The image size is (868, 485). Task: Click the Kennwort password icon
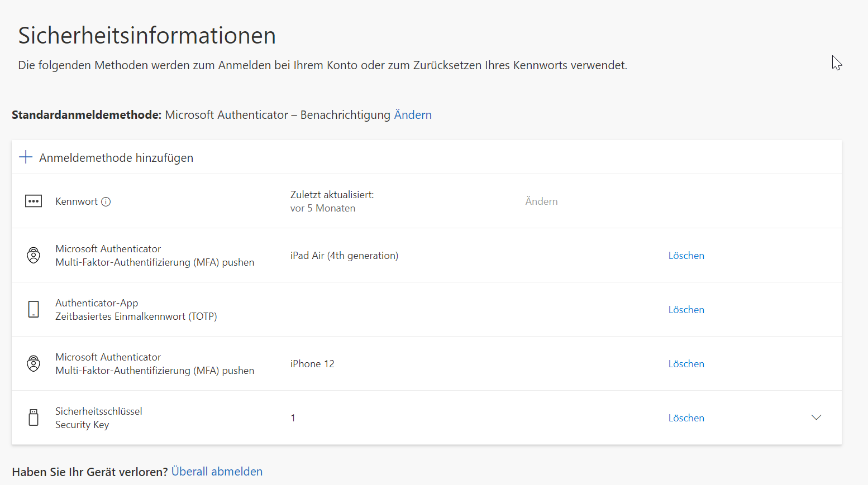34,201
